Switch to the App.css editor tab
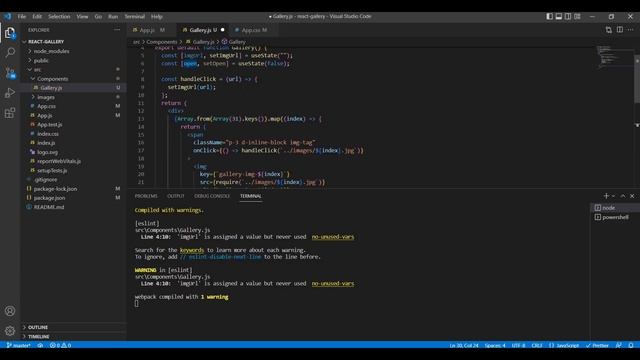The width and height of the screenshot is (640, 360). 253,30
